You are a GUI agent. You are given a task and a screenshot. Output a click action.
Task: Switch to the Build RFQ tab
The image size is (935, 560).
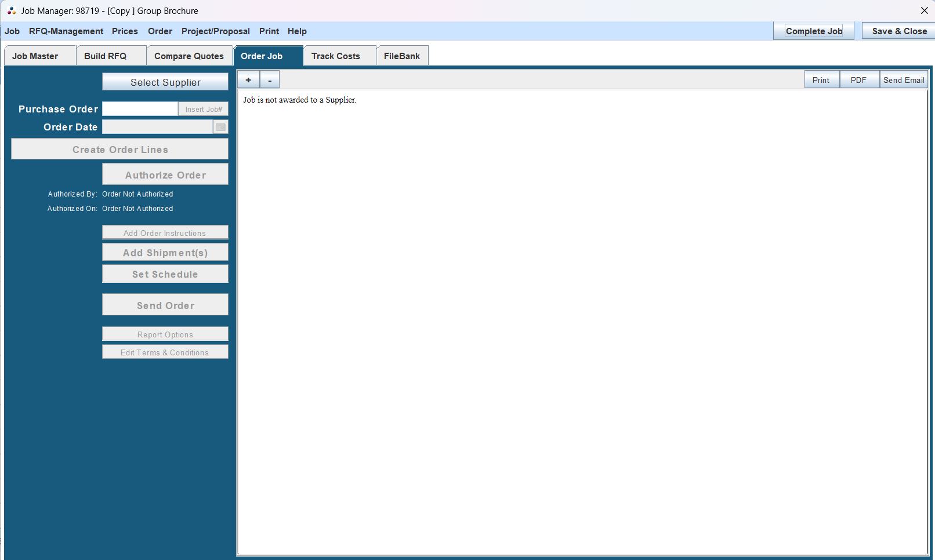(x=105, y=56)
